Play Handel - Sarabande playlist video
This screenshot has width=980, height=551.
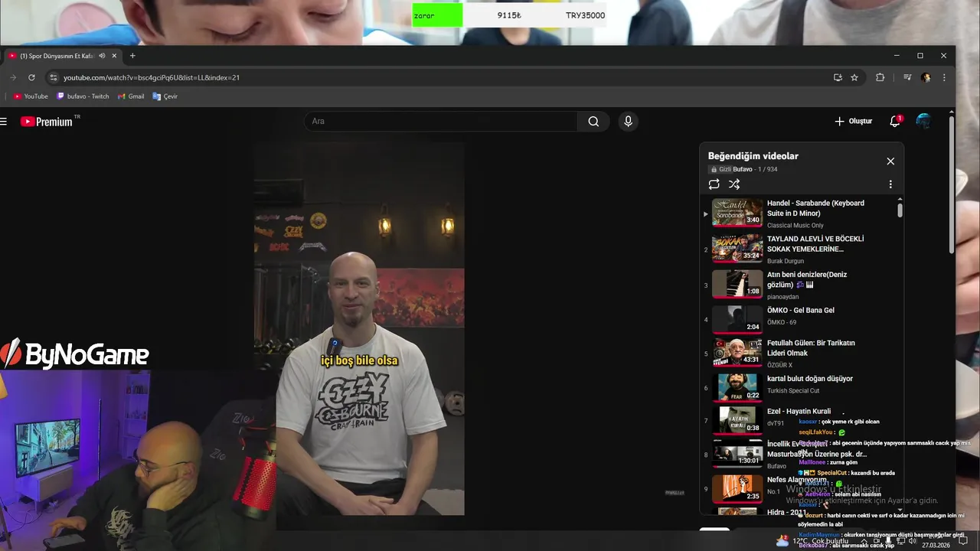pos(800,213)
